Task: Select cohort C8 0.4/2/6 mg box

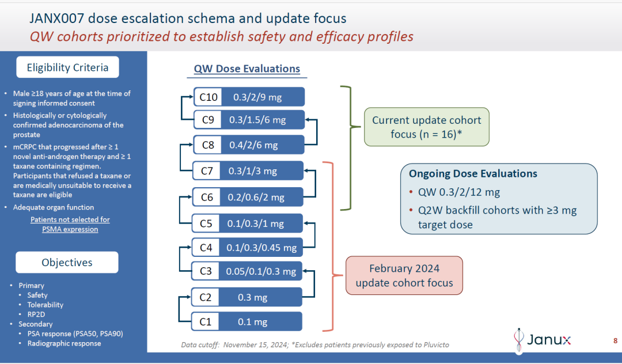Action: point(249,145)
